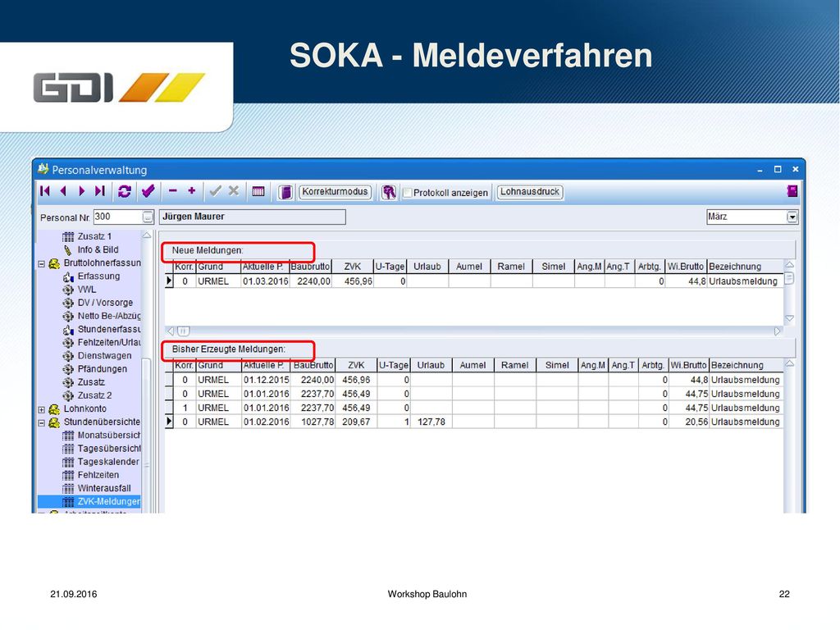840x630 pixels.
Task: Open personnel number lookup button
Action: (148, 217)
